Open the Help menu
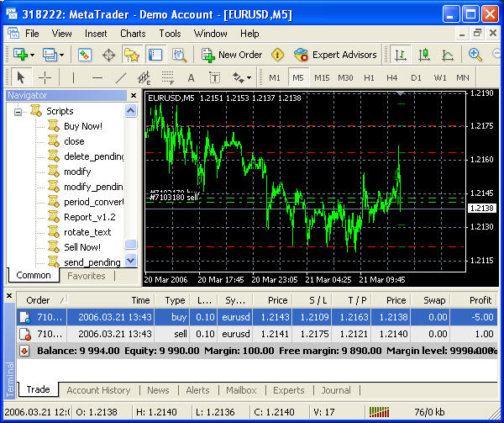 coord(249,34)
